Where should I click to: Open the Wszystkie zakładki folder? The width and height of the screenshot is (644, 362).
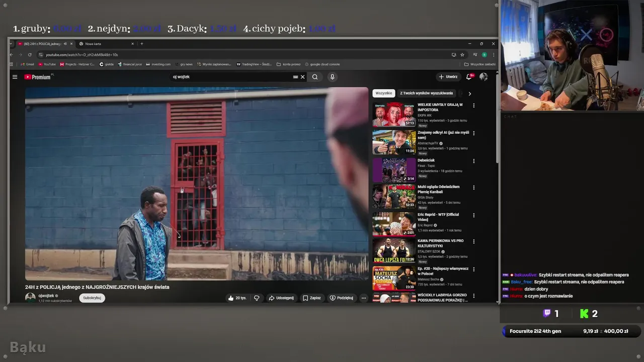pos(479,64)
